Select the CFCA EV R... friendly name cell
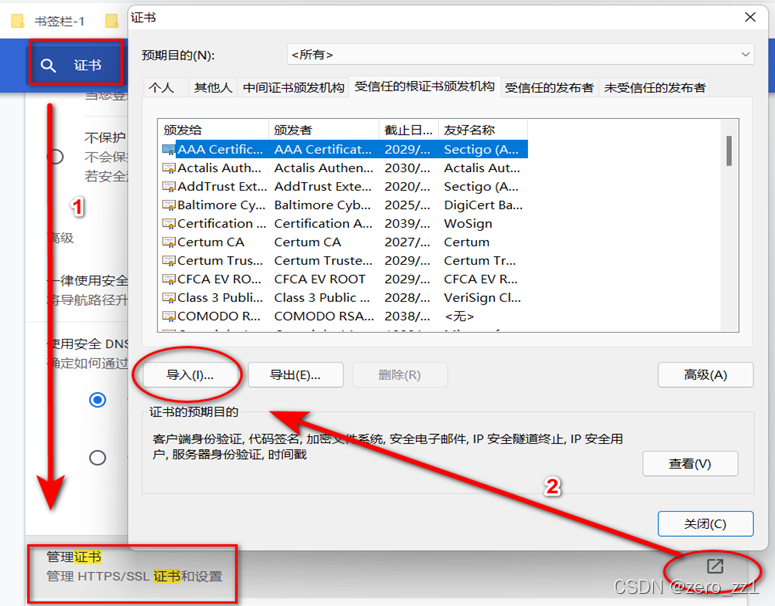The width and height of the screenshot is (775, 606). [x=480, y=279]
